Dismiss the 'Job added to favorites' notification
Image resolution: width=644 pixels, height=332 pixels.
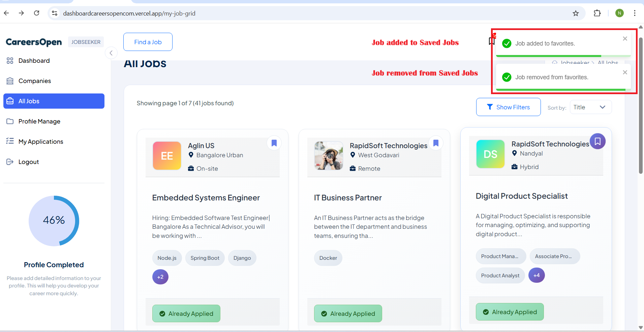[625, 39]
